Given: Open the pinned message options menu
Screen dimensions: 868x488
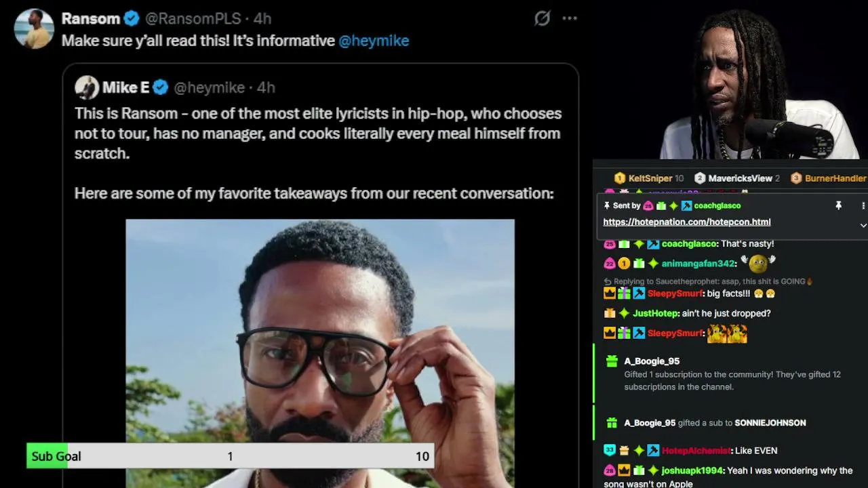Looking at the screenshot, I should pyautogui.click(x=863, y=205).
